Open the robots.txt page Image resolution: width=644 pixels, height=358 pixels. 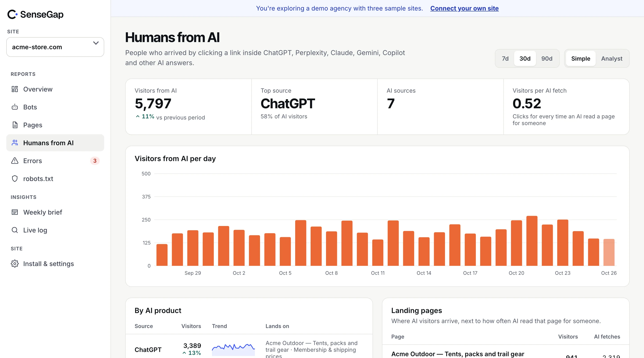click(55, 179)
